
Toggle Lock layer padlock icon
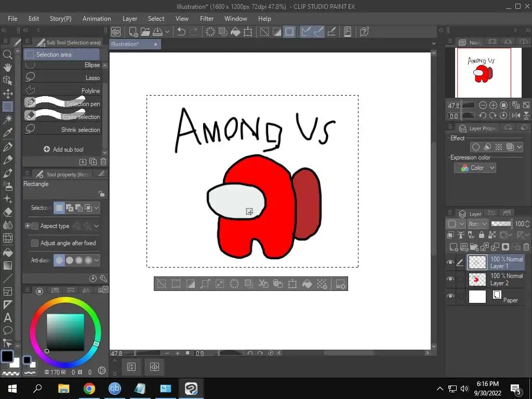481,234
